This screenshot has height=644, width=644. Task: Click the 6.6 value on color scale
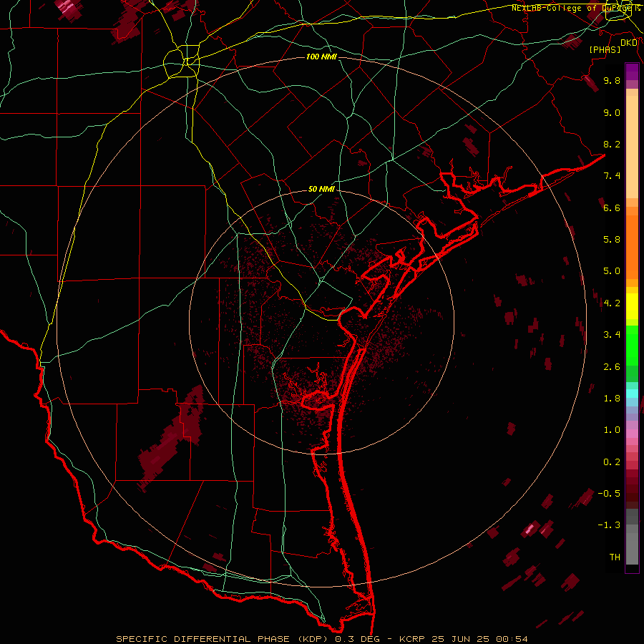(x=612, y=208)
